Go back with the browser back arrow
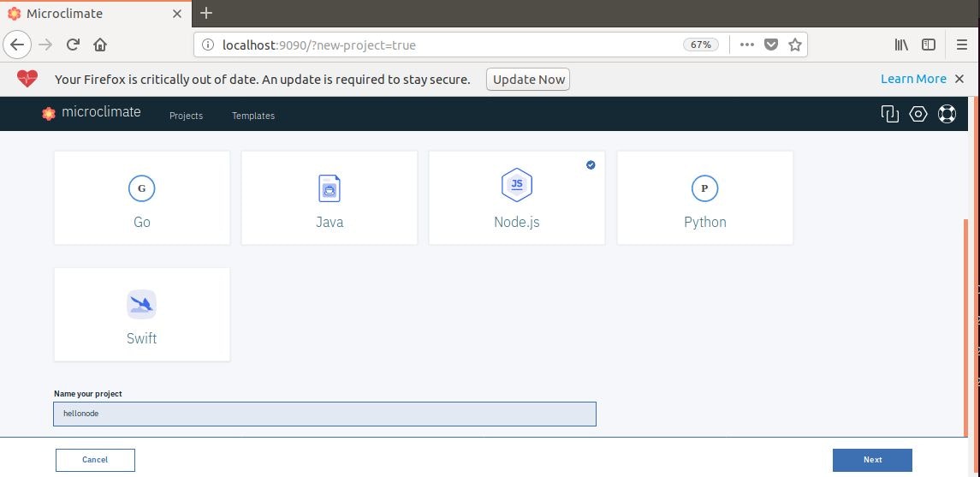Viewport: 980px width, 477px height. (17, 45)
